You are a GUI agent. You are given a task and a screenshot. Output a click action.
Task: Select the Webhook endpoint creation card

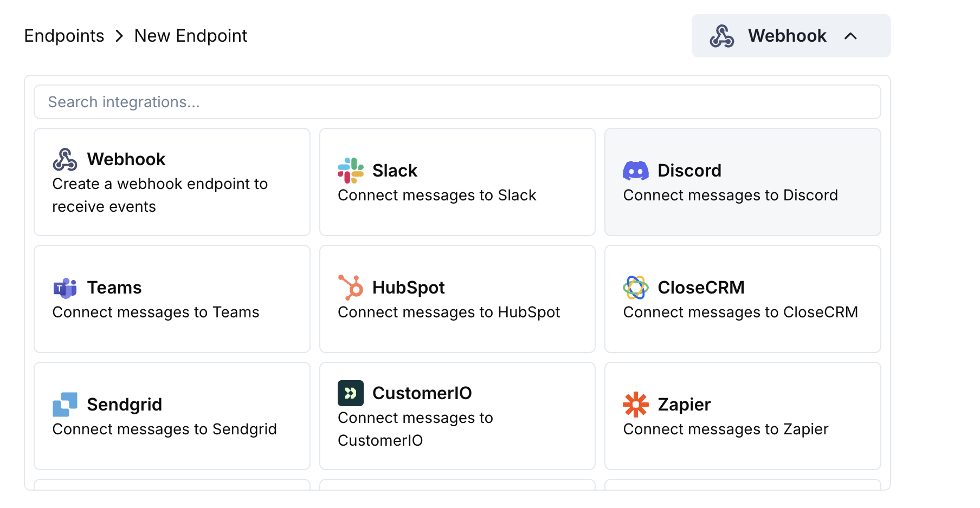[171, 182]
